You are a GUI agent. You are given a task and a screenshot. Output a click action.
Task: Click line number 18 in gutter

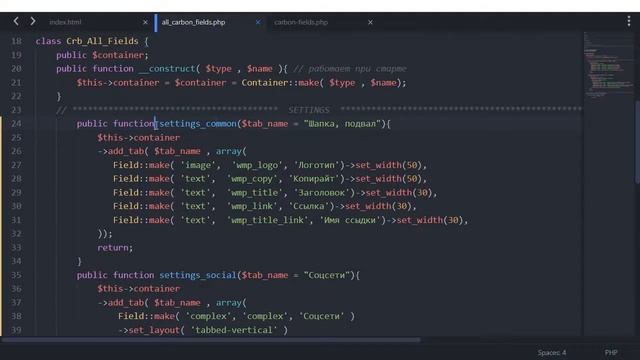coord(16,41)
